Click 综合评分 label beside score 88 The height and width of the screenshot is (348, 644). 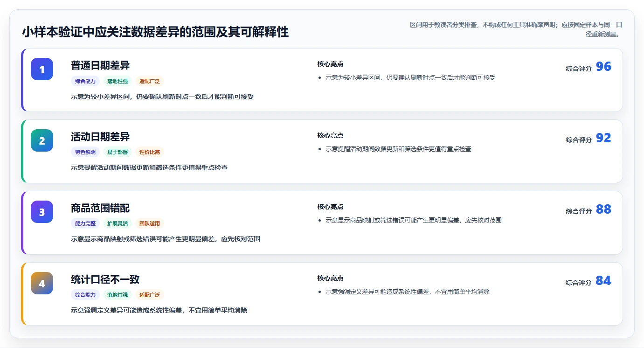pyautogui.click(x=579, y=211)
